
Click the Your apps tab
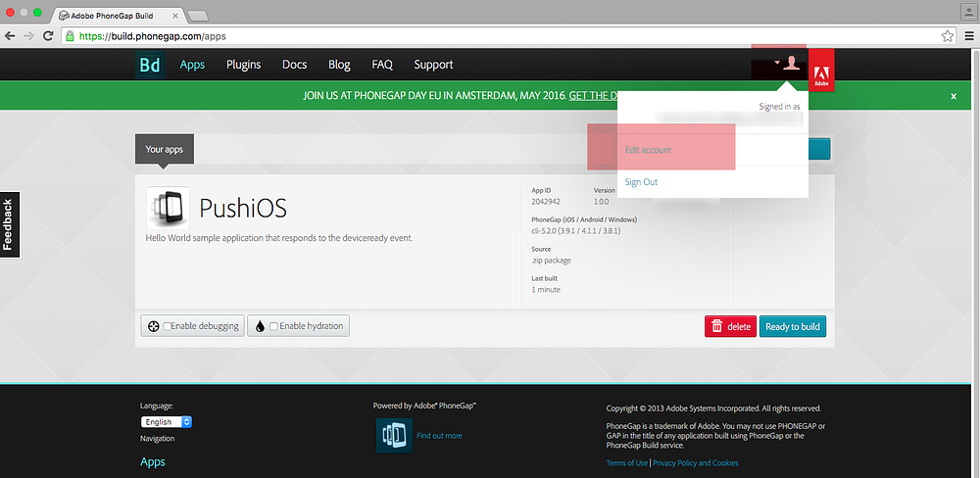pyautogui.click(x=165, y=149)
